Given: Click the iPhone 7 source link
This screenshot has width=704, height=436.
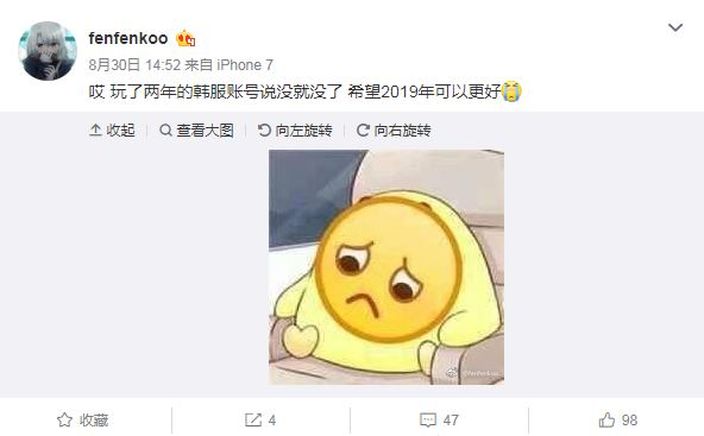Looking at the screenshot, I should point(245,65).
